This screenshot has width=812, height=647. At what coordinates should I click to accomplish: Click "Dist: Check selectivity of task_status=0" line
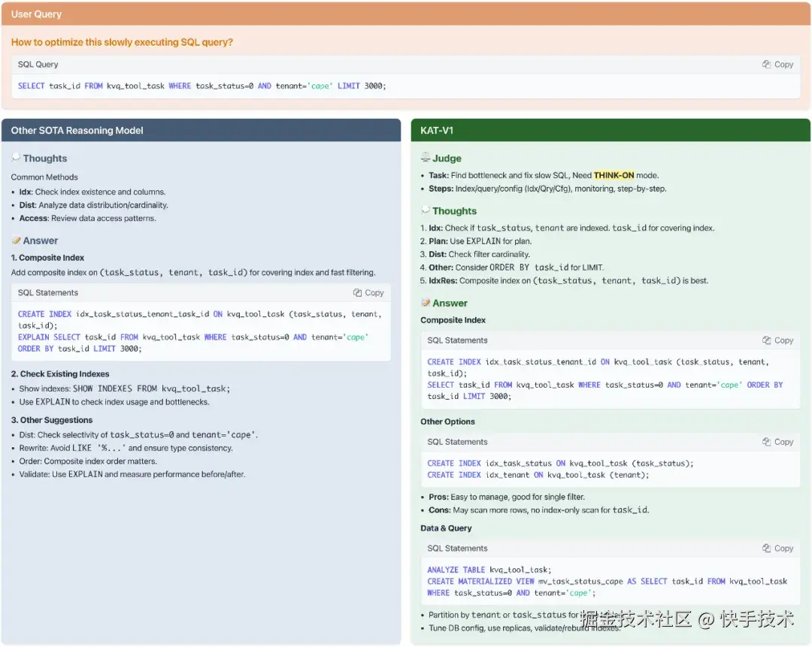tap(138, 435)
